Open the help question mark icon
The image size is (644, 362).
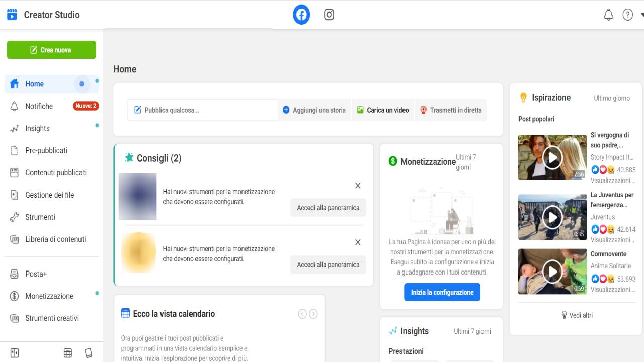[x=627, y=15]
